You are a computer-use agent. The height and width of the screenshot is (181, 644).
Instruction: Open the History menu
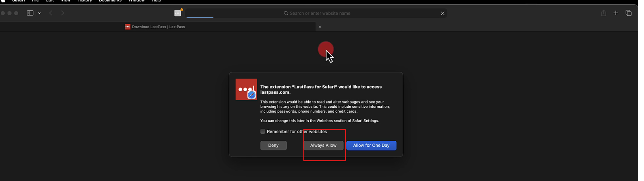tap(85, 1)
